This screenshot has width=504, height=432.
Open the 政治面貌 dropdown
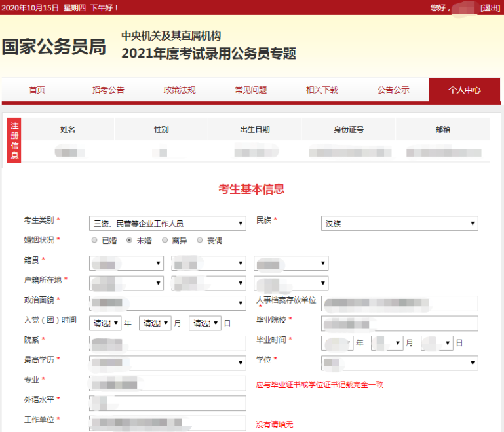pyautogui.click(x=168, y=303)
